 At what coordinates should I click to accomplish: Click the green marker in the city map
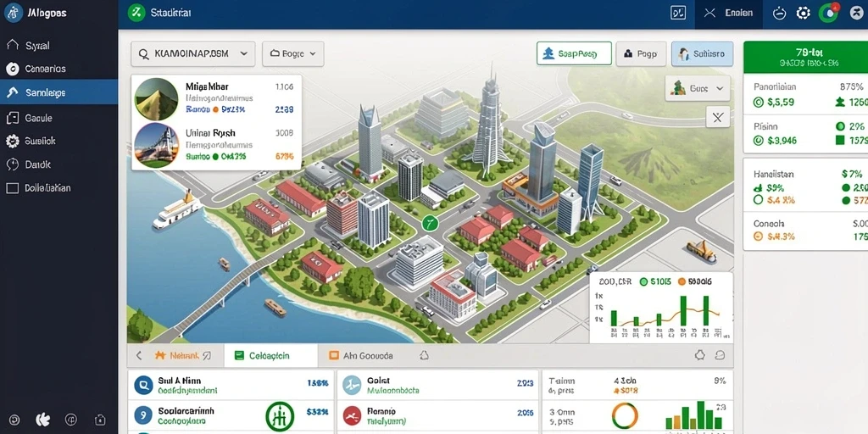430,224
